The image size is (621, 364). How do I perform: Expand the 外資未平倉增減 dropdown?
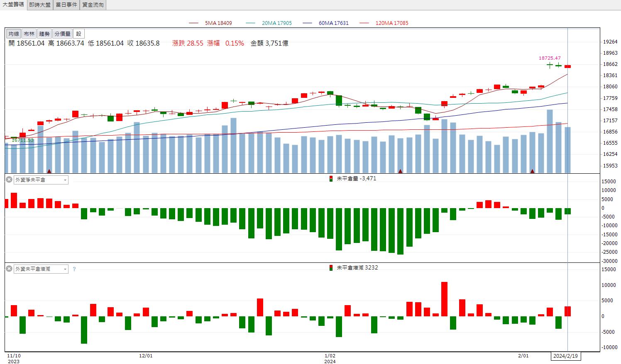(65, 269)
